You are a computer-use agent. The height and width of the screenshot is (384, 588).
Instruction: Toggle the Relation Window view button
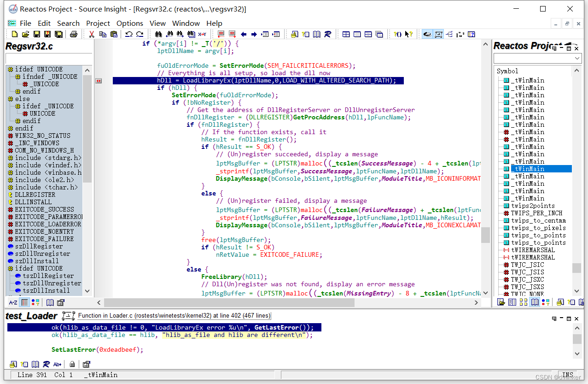pos(449,34)
